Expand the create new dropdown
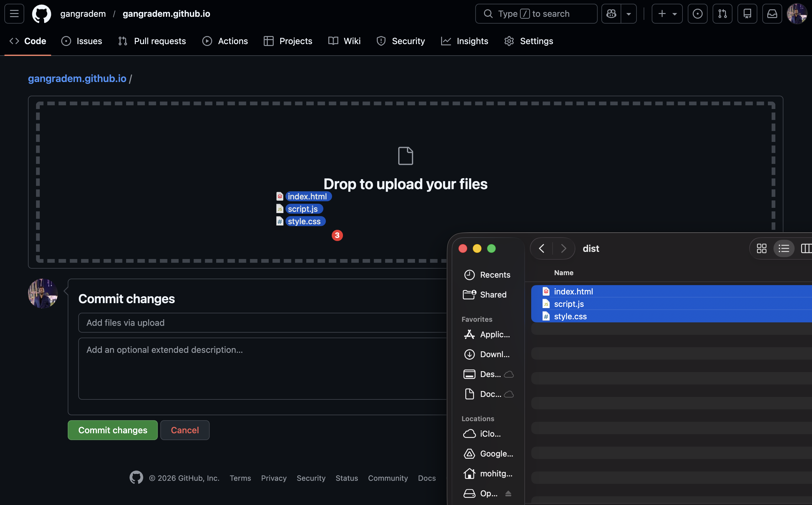 pos(675,13)
